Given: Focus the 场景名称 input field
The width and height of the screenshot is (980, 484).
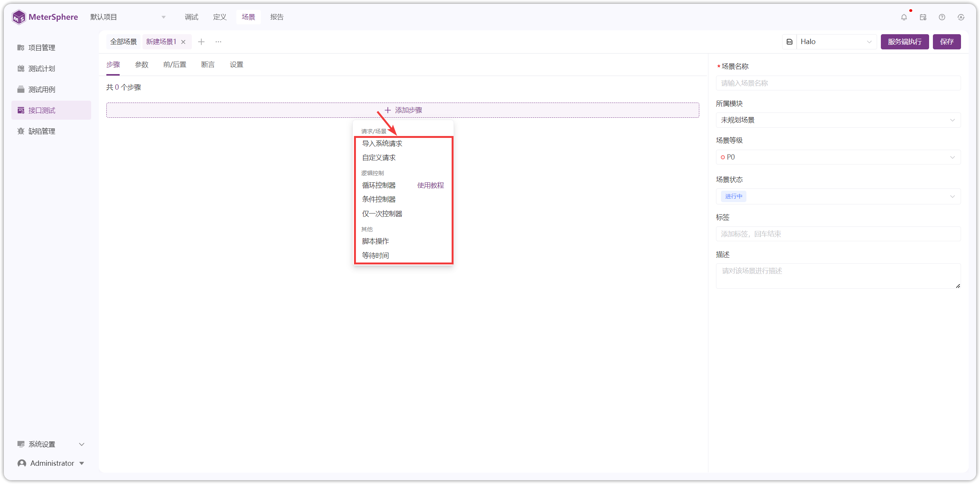Looking at the screenshot, I should pos(838,83).
